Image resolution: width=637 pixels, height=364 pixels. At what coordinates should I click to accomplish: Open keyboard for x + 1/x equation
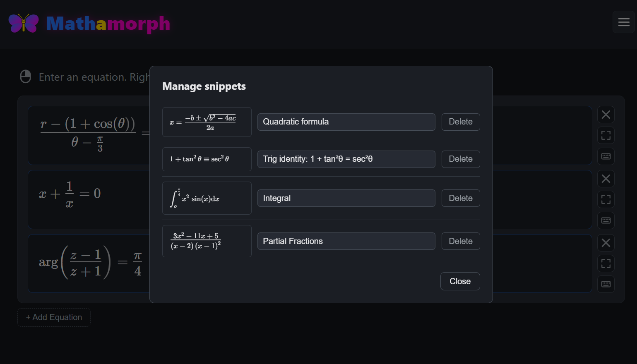pos(606,220)
